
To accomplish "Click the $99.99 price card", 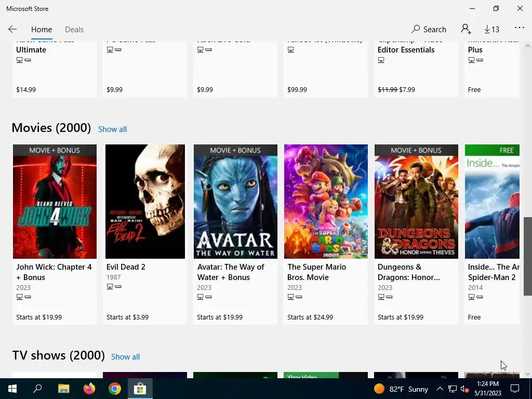I will click(x=297, y=89).
